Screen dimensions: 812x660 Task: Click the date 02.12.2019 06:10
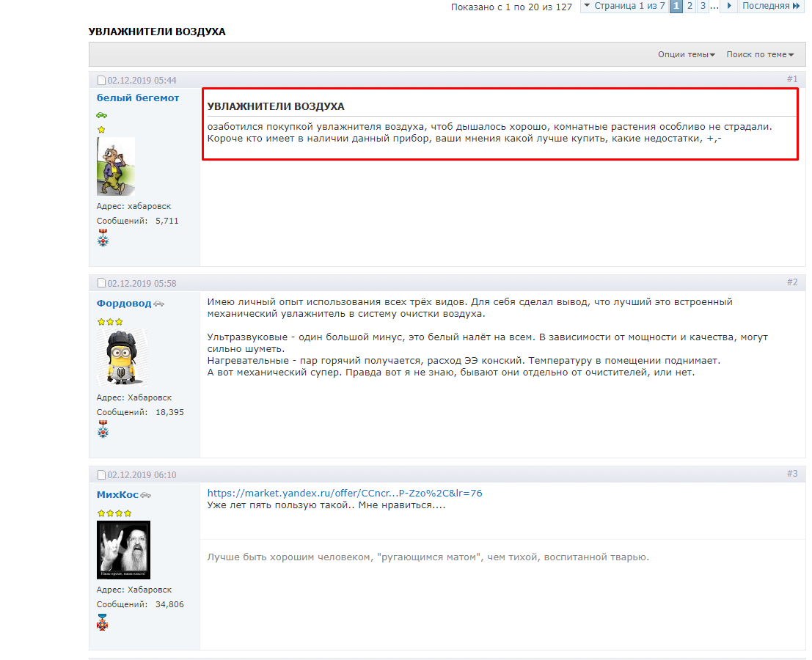tap(142, 474)
